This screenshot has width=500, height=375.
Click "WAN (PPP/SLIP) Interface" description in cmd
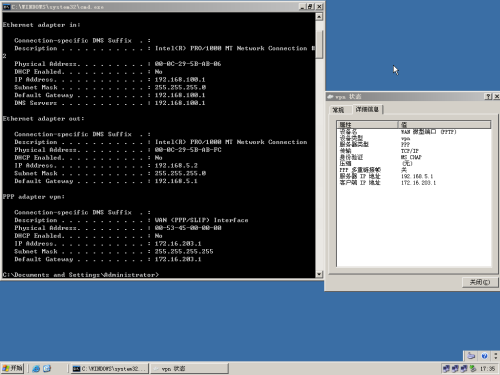coord(201,220)
